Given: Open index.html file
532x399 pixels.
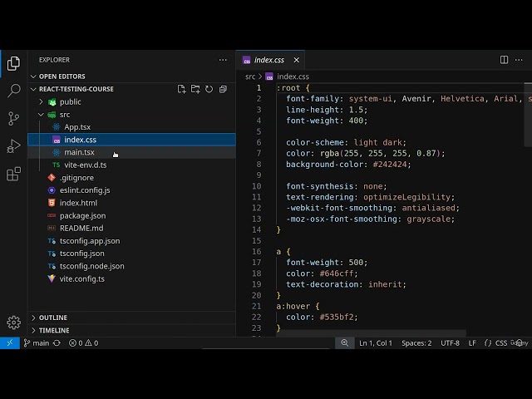Looking at the screenshot, I should coord(131,203).
